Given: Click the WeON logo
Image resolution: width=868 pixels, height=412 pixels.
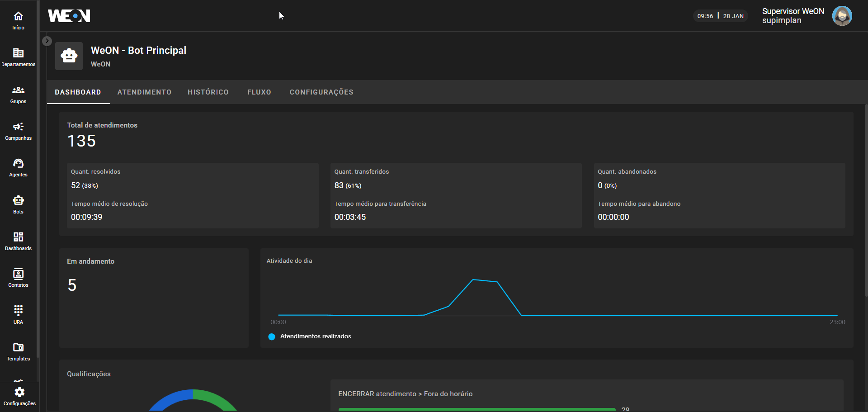Looking at the screenshot, I should point(69,16).
